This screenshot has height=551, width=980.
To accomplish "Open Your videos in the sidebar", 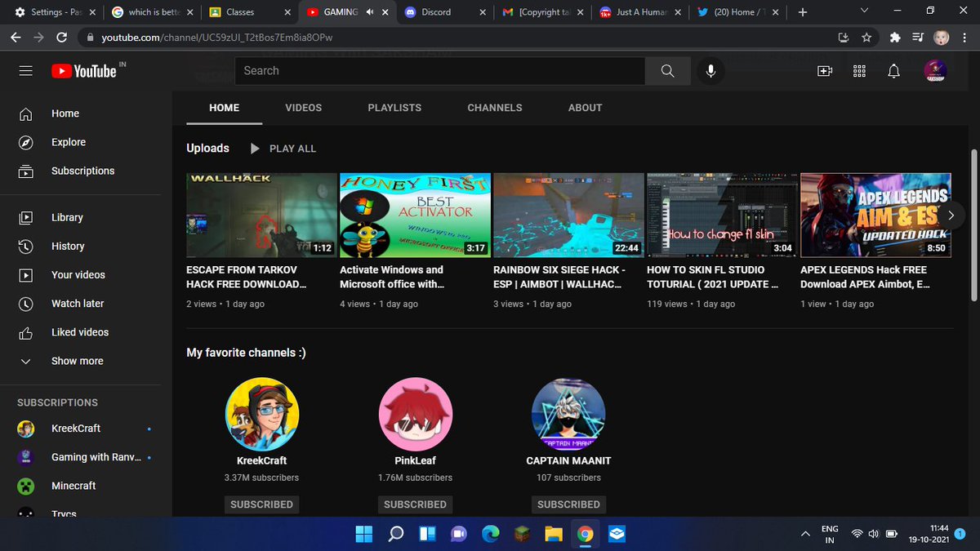I will 80,274.
